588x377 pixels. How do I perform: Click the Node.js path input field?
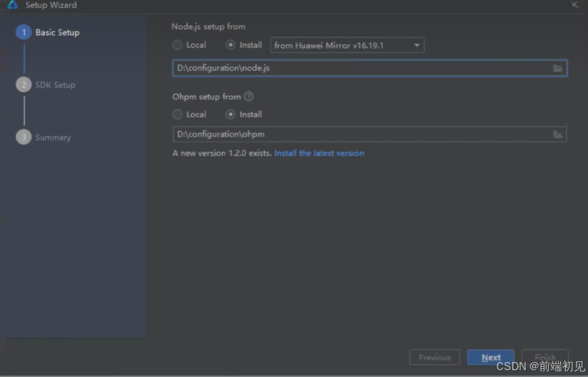(x=370, y=68)
